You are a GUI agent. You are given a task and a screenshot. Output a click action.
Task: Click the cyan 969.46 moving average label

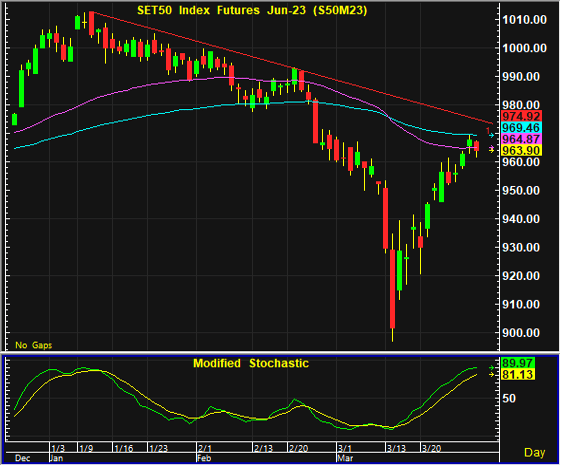[x=521, y=127]
